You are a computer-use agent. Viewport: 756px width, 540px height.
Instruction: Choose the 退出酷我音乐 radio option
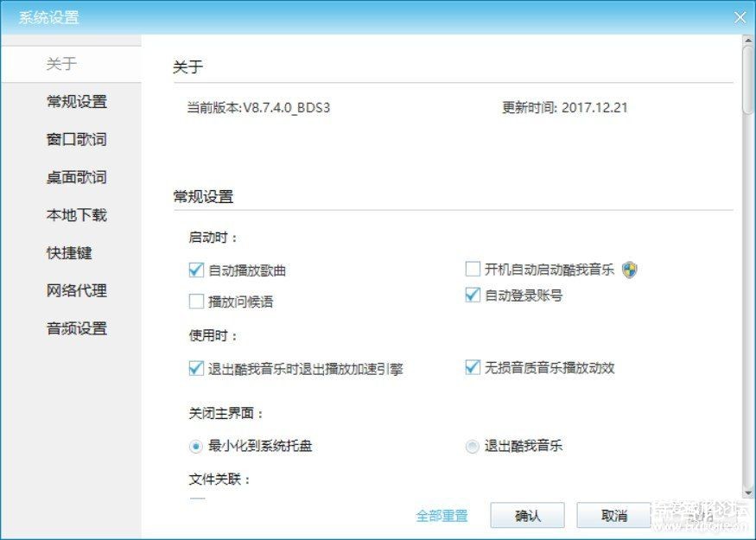[x=472, y=447]
